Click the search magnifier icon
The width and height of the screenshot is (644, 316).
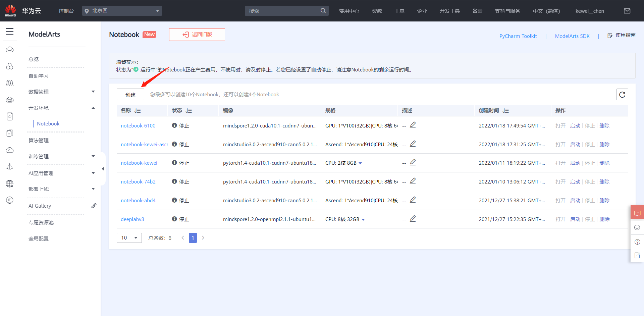point(323,11)
